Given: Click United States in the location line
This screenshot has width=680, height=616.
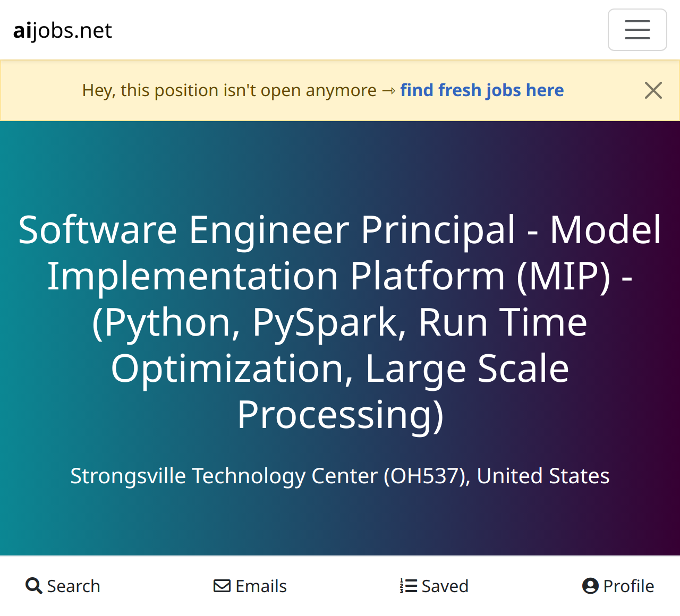Looking at the screenshot, I should (543, 476).
